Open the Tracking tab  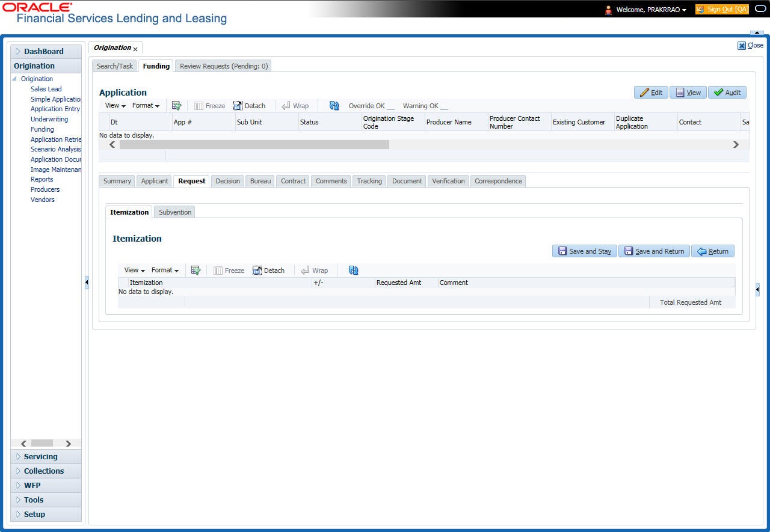[369, 181]
